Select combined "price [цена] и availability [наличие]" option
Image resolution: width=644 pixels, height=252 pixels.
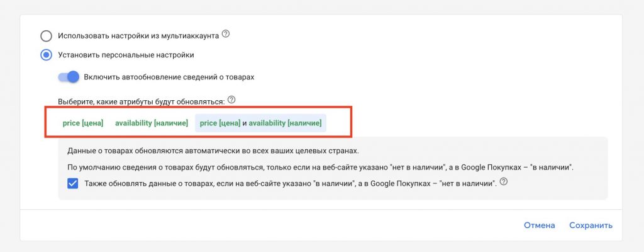click(260, 123)
